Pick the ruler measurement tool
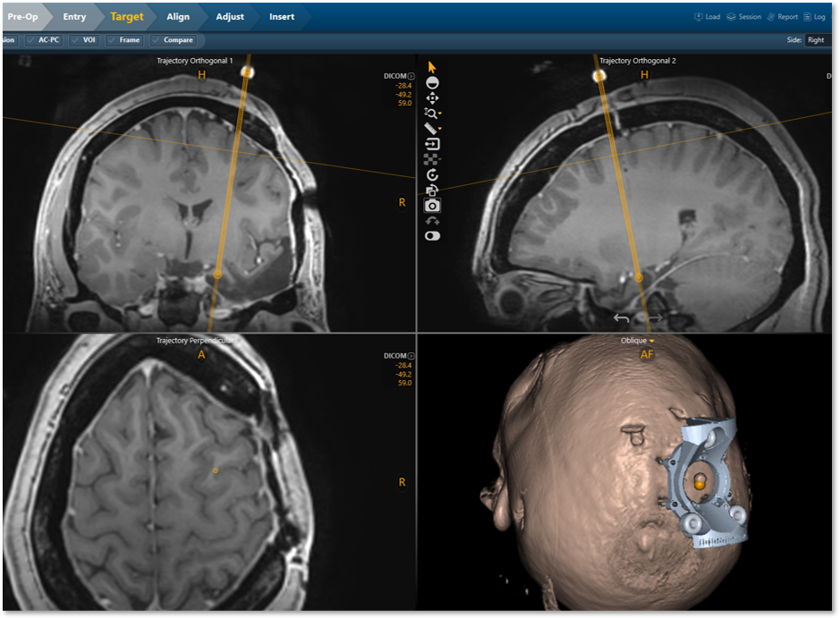840x618 pixels. pos(430,129)
